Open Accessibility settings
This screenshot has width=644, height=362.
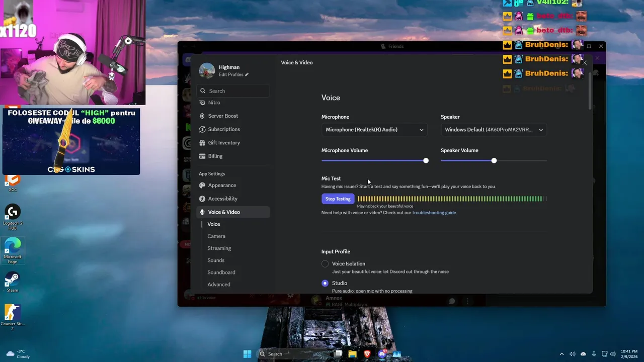click(x=233, y=199)
